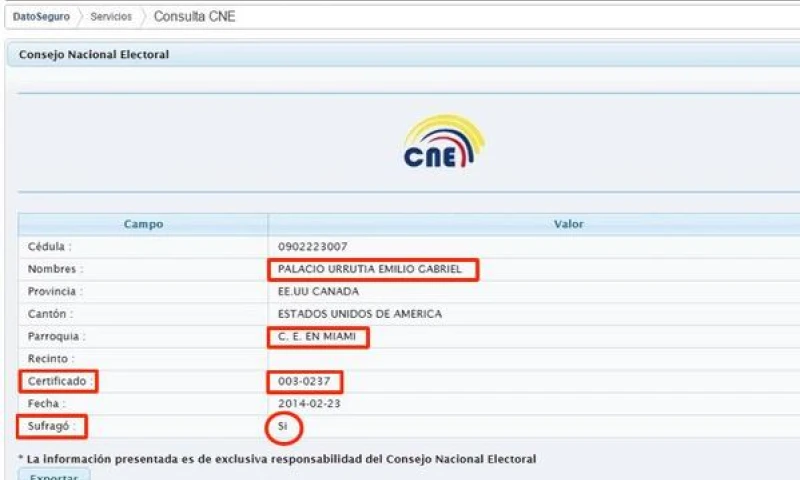
Task: Select the date 2014-02-23
Action: [x=306, y=404]
